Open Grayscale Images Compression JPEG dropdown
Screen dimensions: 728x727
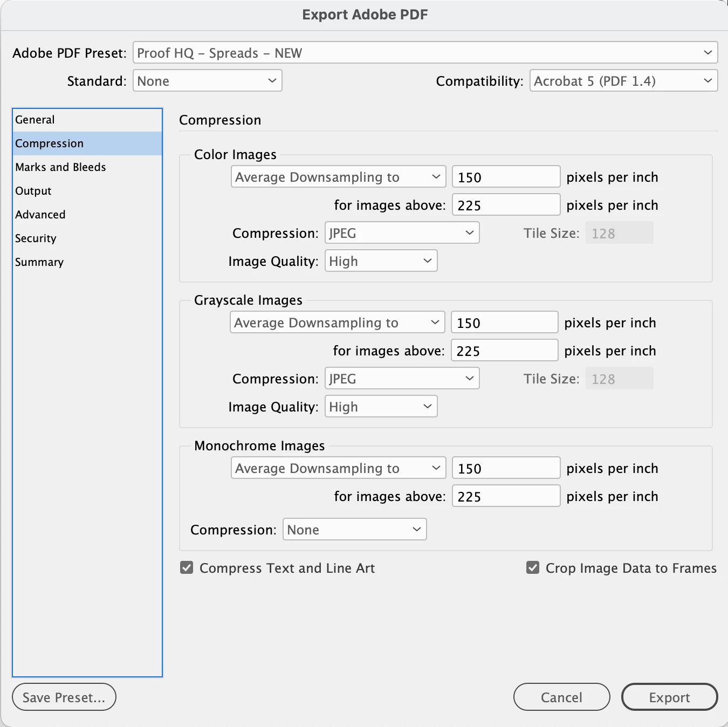click(402, 379)
